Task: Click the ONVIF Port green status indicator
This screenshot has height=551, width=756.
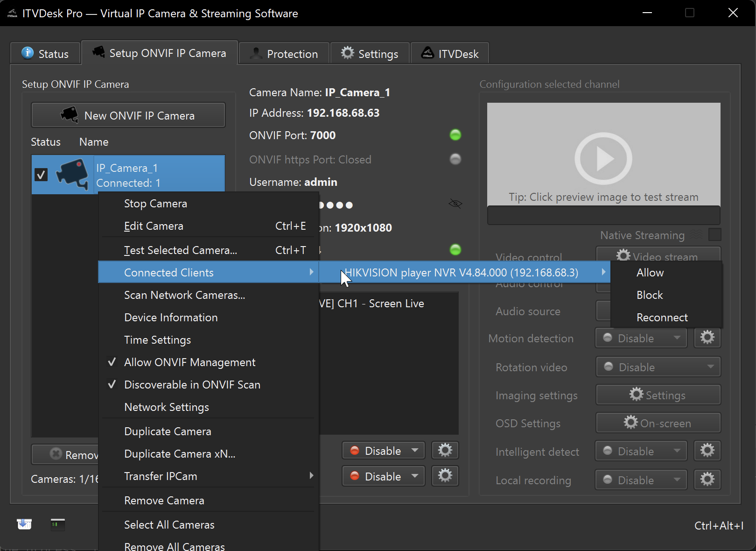Action: click(455, 135)
